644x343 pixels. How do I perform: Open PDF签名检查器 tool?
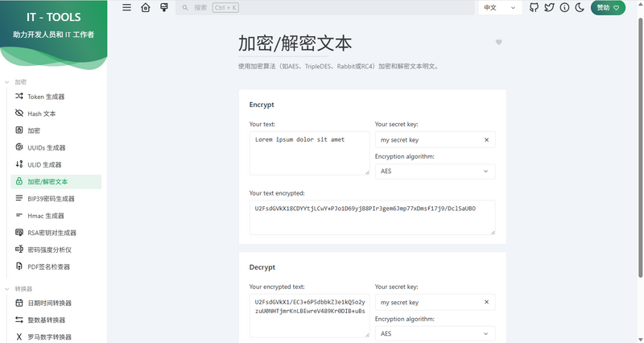tap(56, 267)
